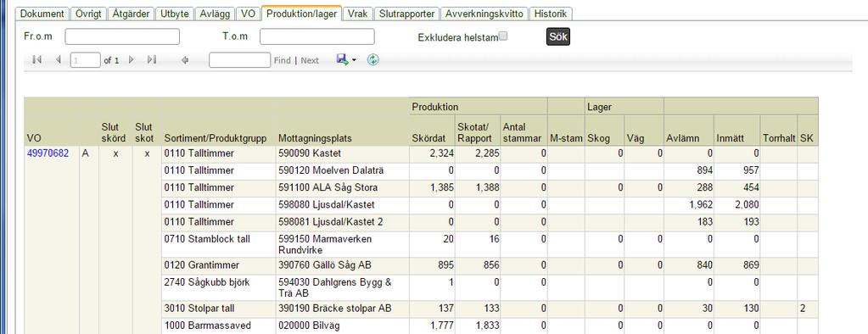Select the 0120 Grantimmer cell

tap(219, 265)
